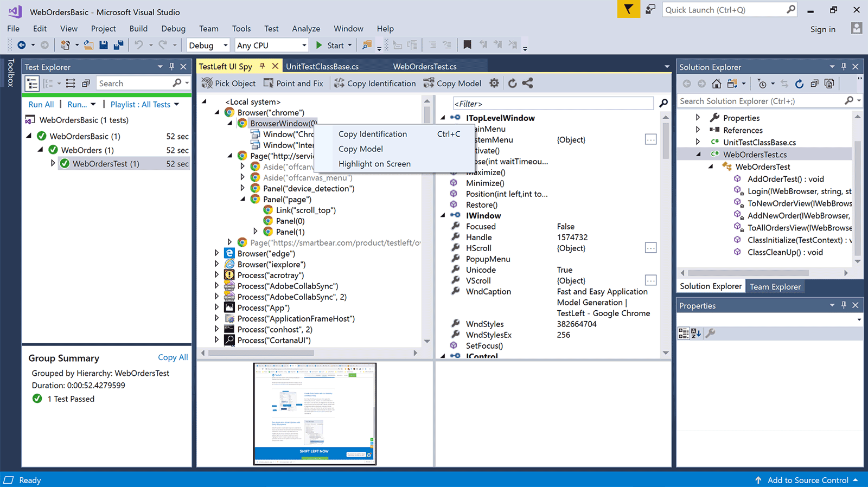Click the Point and Fix tool
868x487 pixels.
pyautogui.click(x=293, y=83)
